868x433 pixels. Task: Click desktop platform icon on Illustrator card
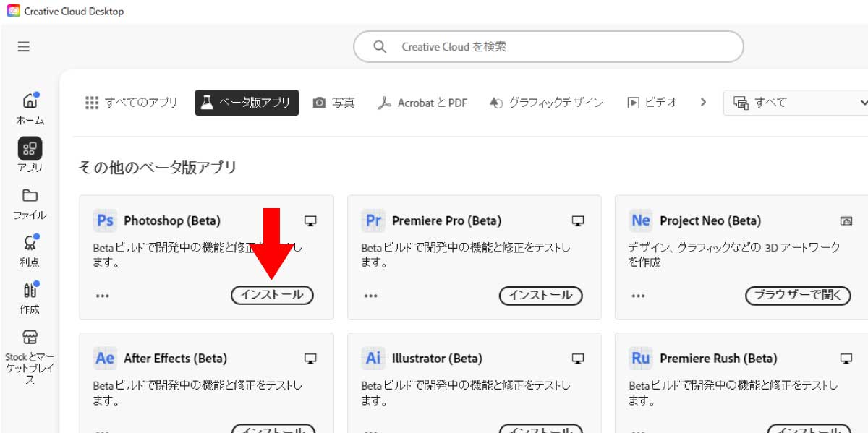[578, 358]
